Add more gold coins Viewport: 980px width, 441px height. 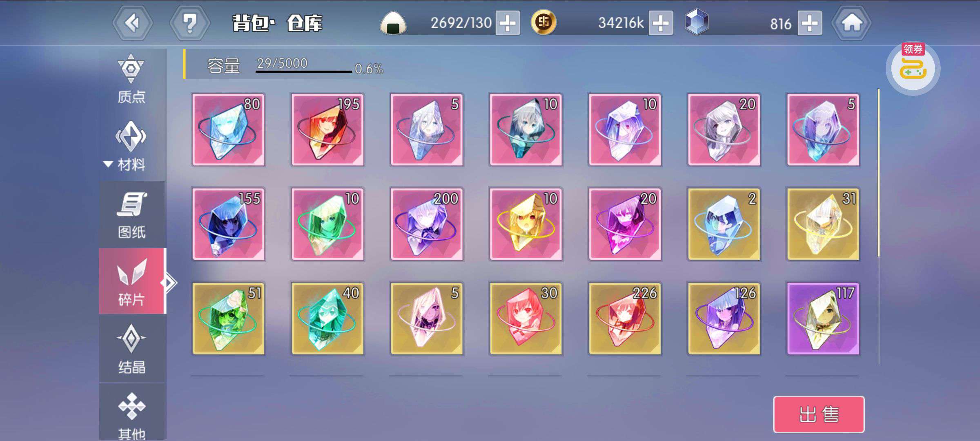pyautogui.click(x=661, y=23)
